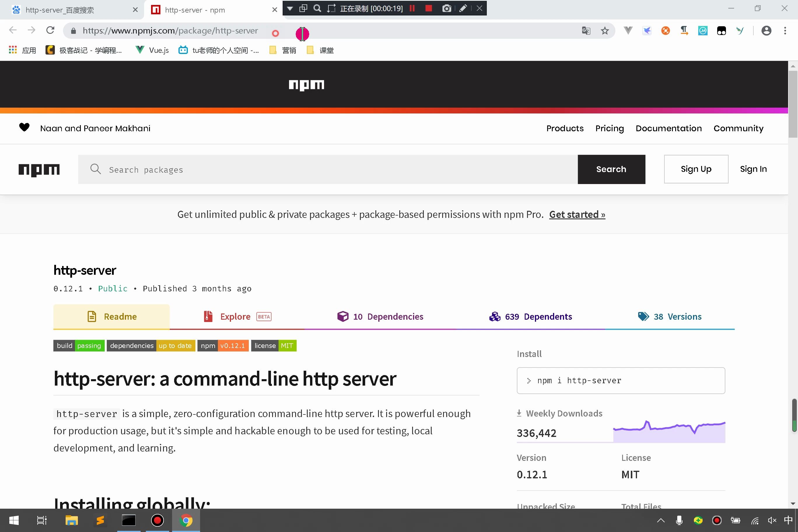Select the Readme tab
This screenshot has width=798, height=532.
point(111,316)
